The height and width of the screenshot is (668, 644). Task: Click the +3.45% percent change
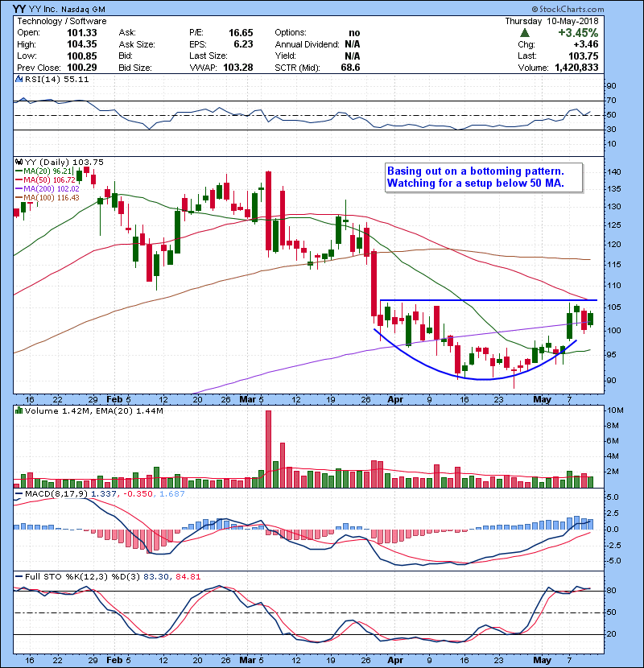(x=578, y=33)
